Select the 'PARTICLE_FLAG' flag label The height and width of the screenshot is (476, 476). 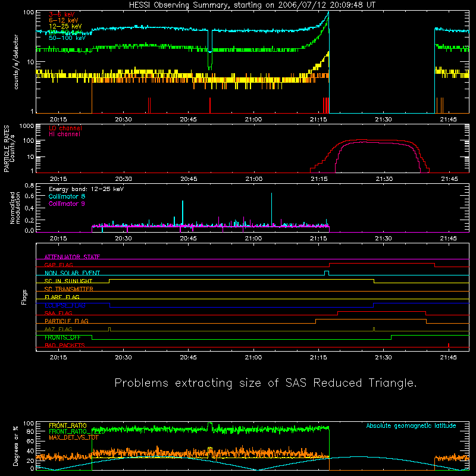(67, 321)
